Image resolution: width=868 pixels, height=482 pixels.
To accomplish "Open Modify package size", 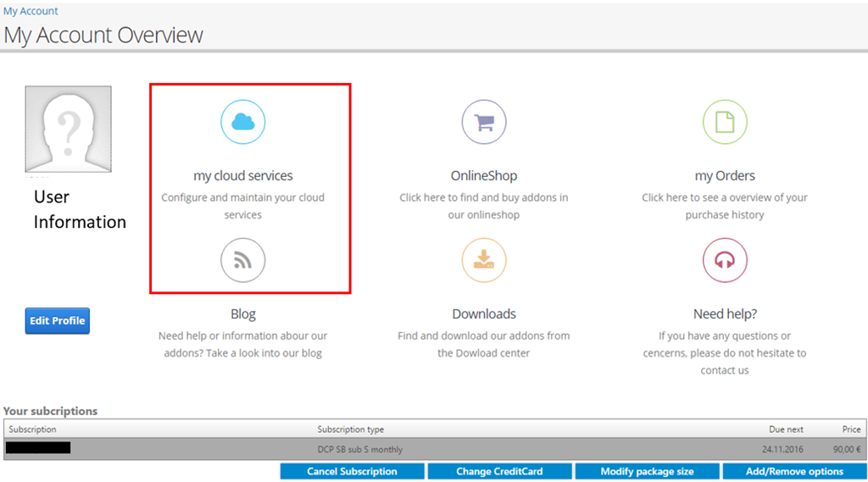I will [647, 472].
